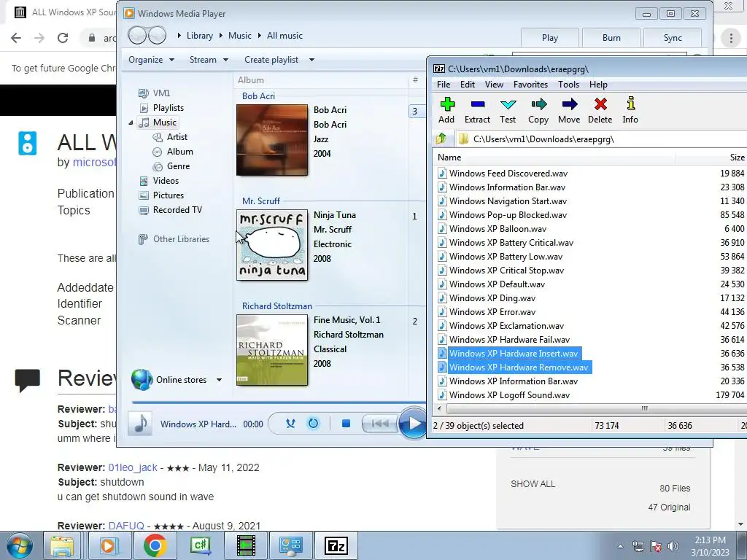This screenshot has height=560, width=747.
Task: Open the 7-Zip Tools menu
Action: click(x=568, y=85)
